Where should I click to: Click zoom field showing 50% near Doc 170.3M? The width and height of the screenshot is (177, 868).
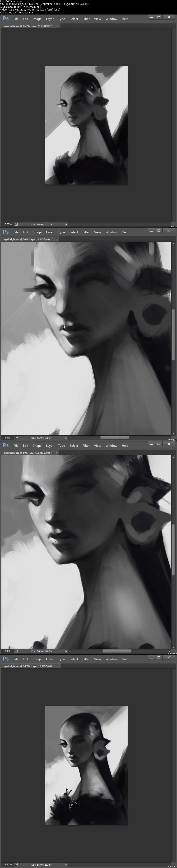click(x=7, y=438)
